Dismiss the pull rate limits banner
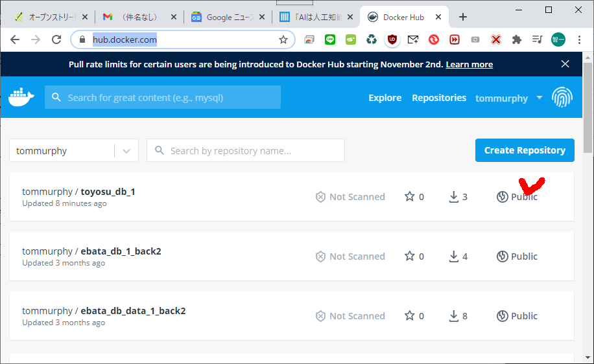594x364 pixels. 565,64
